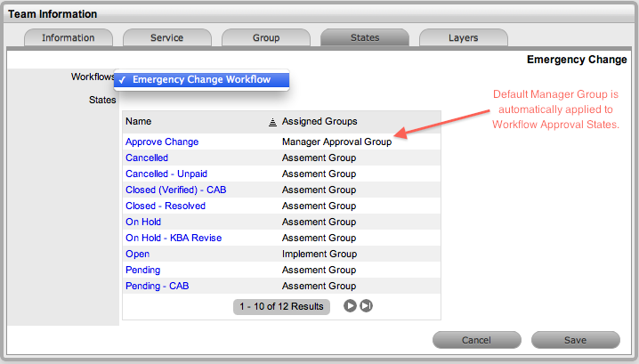Screen dimensions: 639x364
Task: Go to next results page arrow
Action: click(351, 306)
